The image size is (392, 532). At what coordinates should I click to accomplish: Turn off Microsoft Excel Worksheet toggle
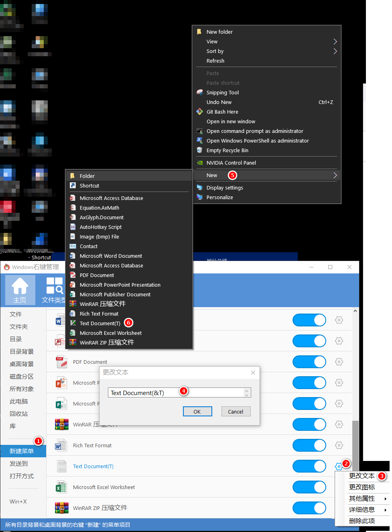[309, 487]
